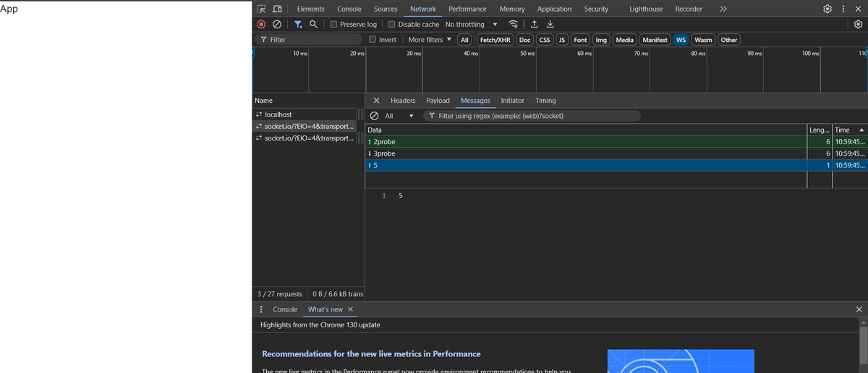Clear all WebSocket messages icon
868x373 pixels.
375,116
